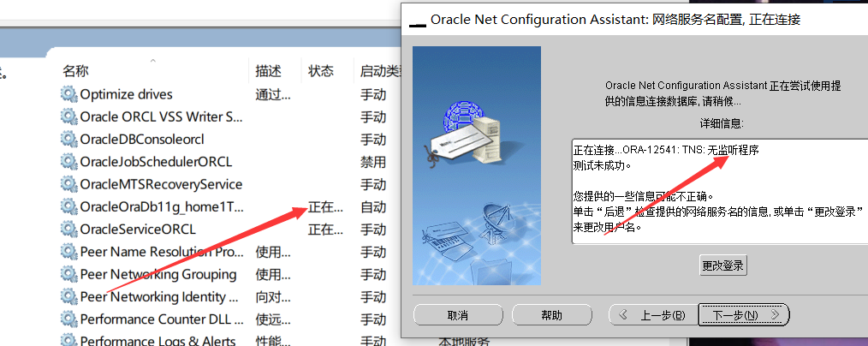Screen dimensions: 868x346
Task: Click the Performance Counter DLL gear icon
Action: click(x=68, y=319)
